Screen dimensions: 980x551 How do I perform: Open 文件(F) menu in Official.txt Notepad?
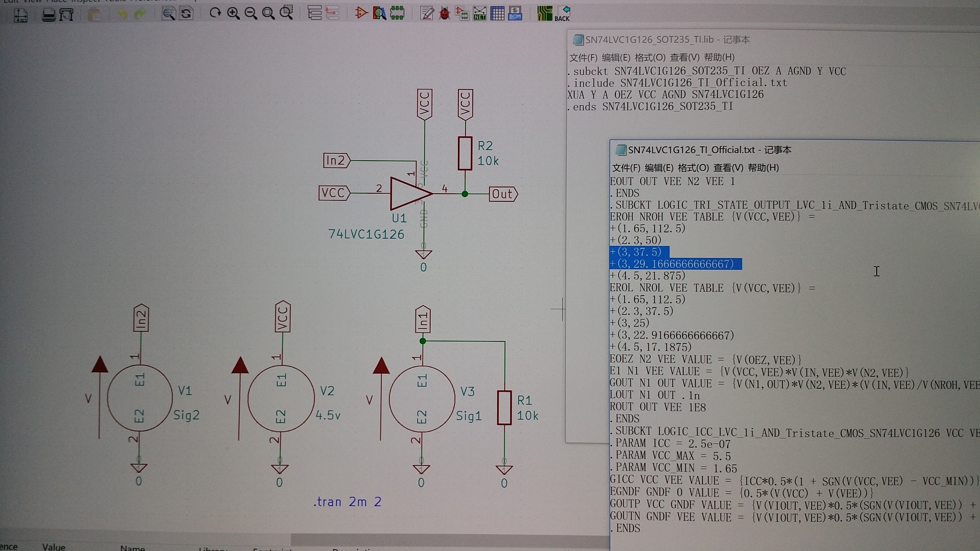(626, 168)
